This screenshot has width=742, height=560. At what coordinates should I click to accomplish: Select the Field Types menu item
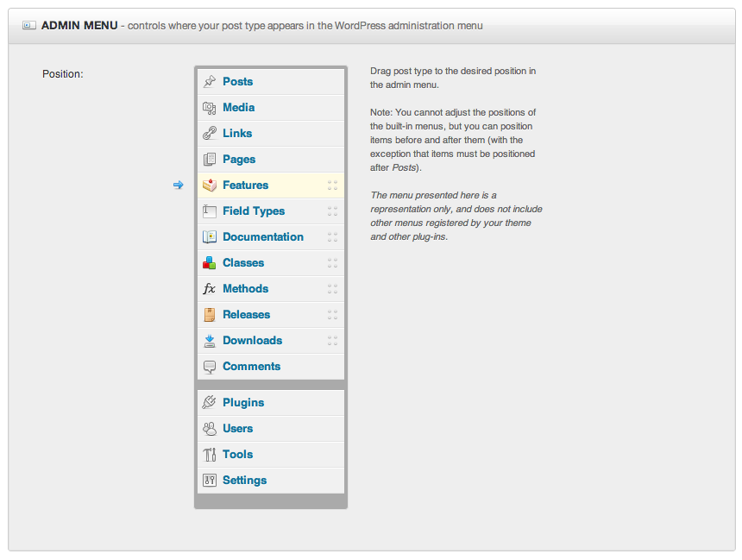pos(271,211)
